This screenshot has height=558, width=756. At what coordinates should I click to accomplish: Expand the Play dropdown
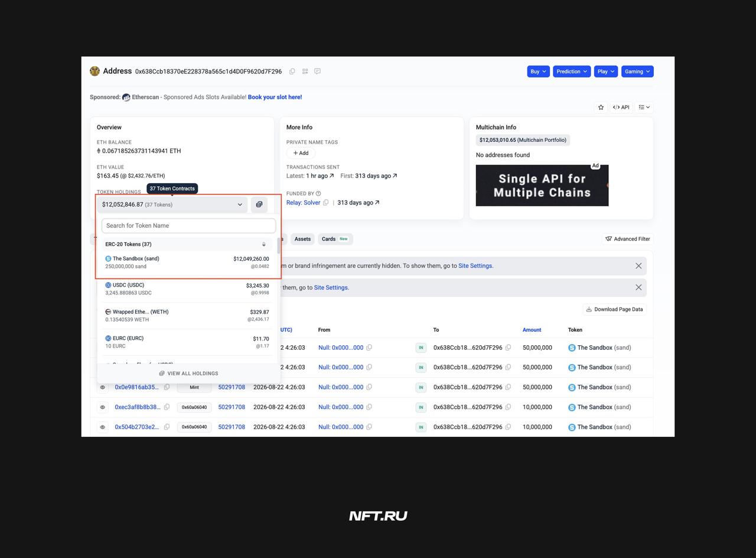tap(606, 72)
